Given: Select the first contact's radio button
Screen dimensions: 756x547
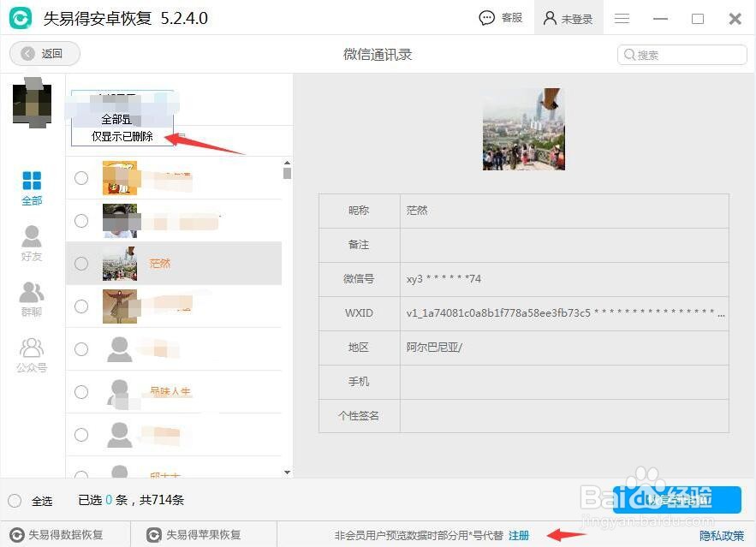Looking at the screenshot, I should coord(81,178).
